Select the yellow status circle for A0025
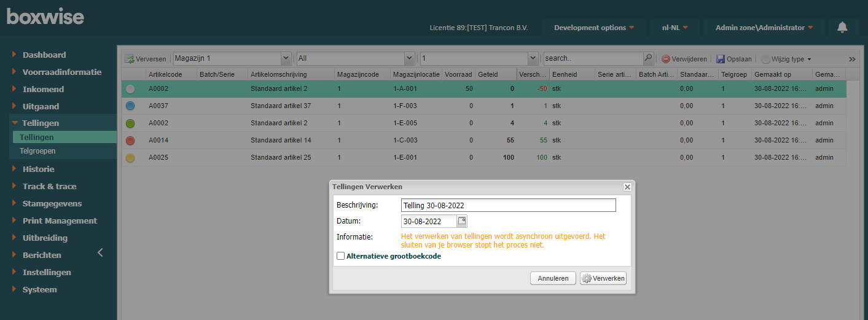 pyautogui.click(x=130, y=157)
